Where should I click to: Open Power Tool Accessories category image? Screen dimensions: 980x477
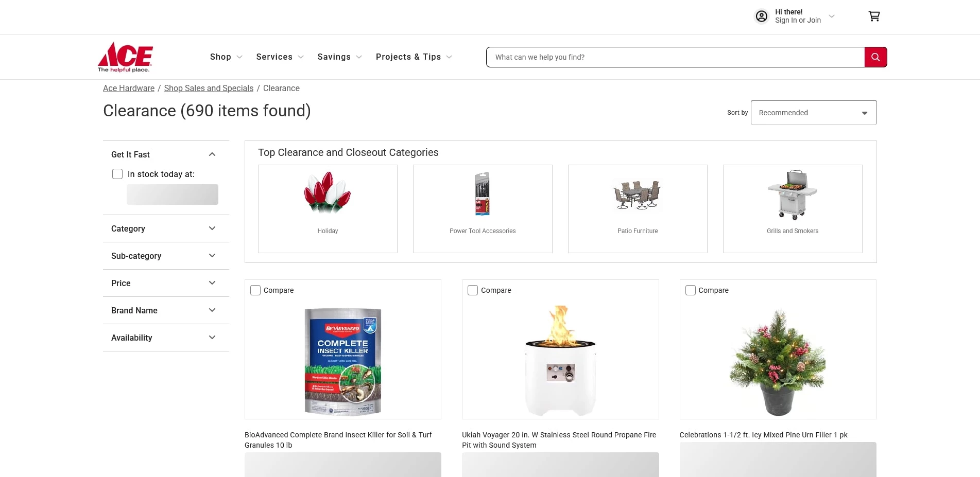pos(483,194)
